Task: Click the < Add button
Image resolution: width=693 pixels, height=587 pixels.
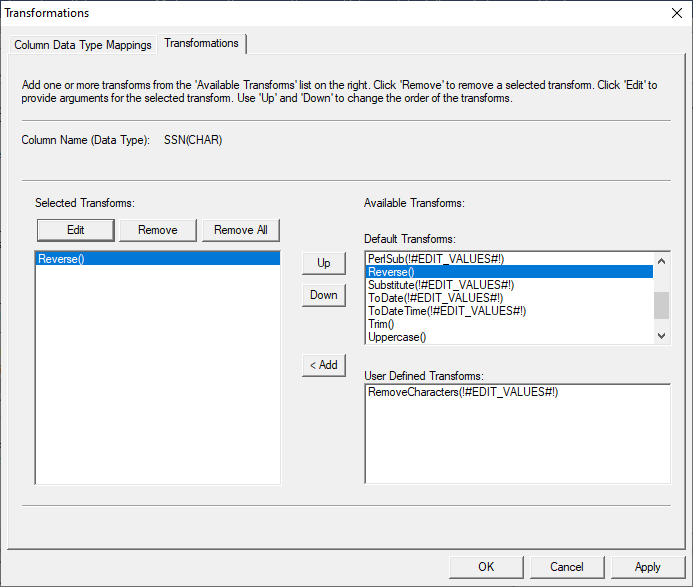Action: [x=324, y=365]
